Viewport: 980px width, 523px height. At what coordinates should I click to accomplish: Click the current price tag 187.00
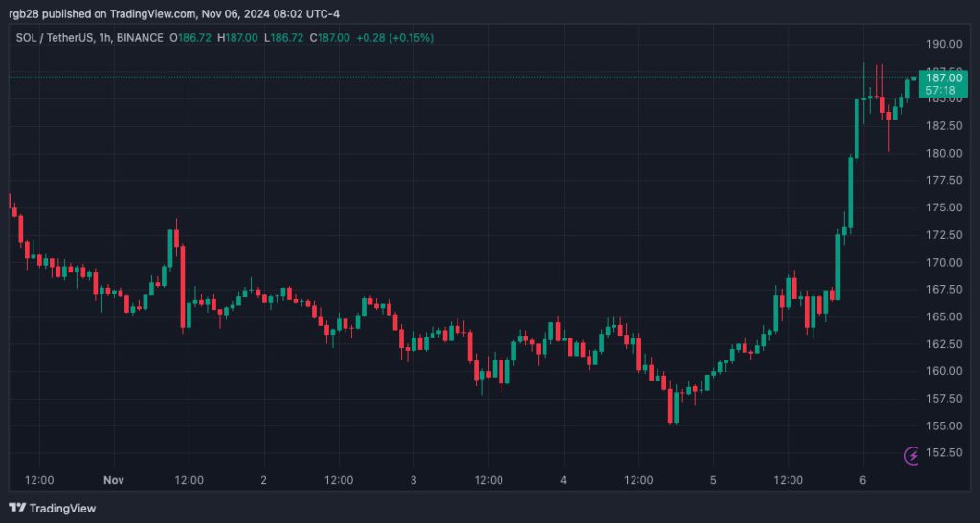tap(944, 78)
